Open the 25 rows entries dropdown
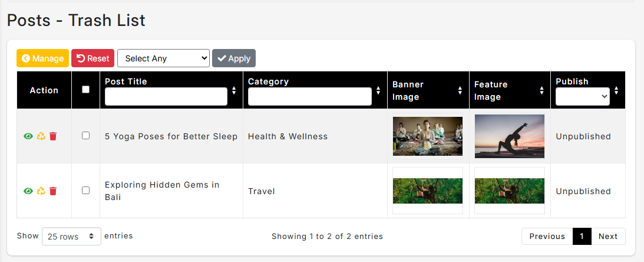Viewport: 644px width, 262px height. pos(71,236)
